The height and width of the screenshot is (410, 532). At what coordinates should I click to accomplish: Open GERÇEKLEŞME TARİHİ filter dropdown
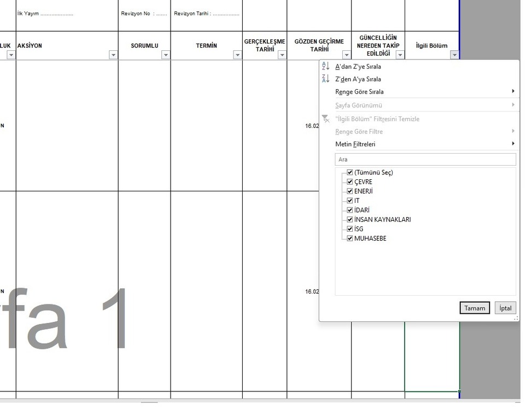pos(282,55)
